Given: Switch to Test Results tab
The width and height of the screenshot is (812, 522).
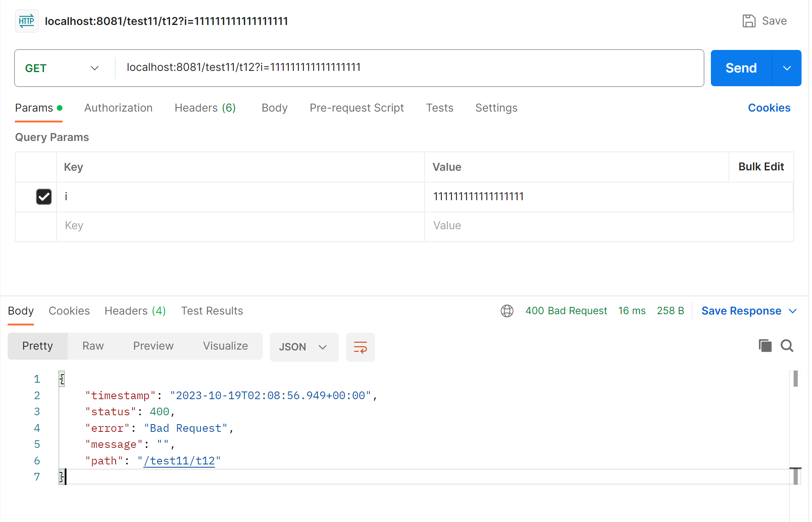Looking at the screenshot, I should tap(212, 311).
